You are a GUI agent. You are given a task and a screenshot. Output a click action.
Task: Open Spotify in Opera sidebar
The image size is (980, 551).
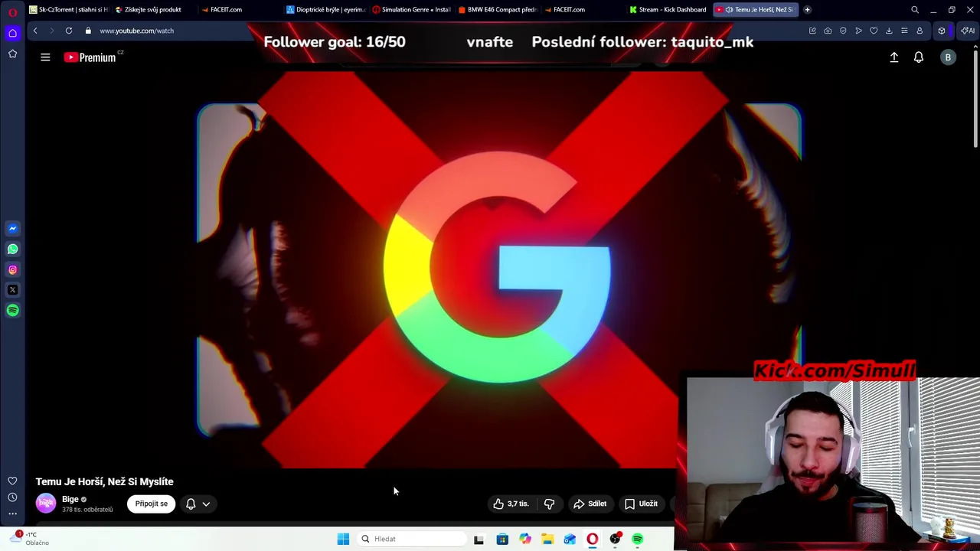coord(12,310)
